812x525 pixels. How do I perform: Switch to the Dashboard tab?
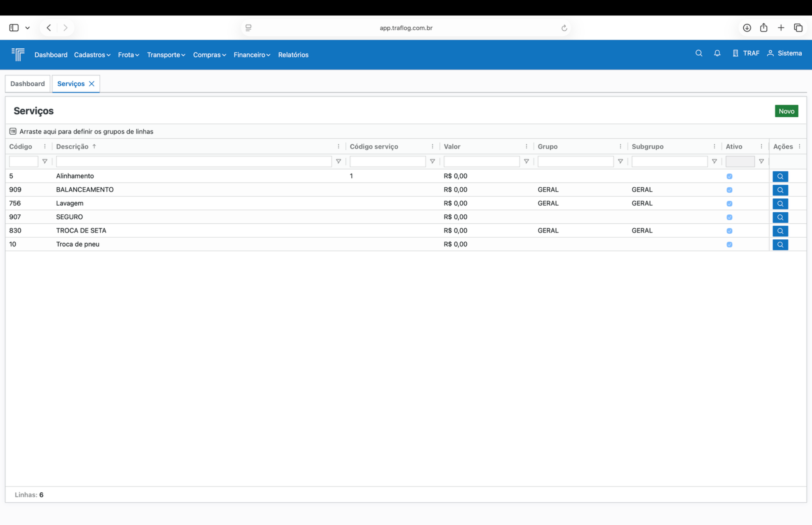click(27, 84)
